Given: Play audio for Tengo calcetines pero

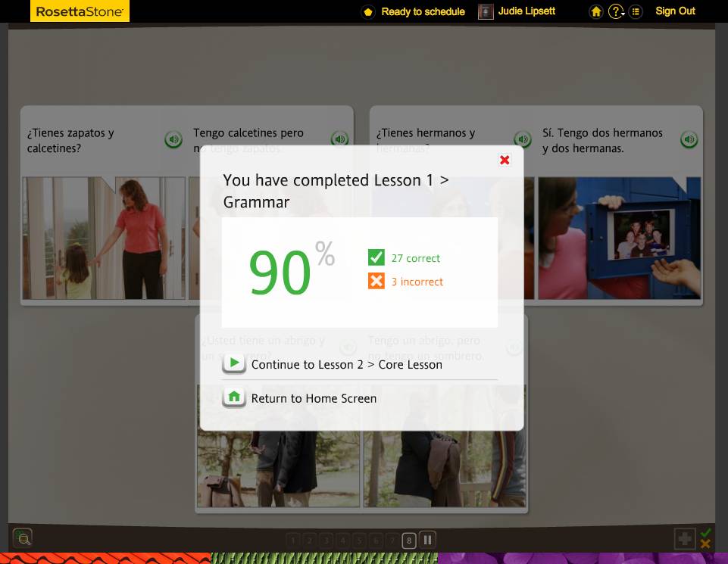Looking at the screenshot, I should pos(339,139).
